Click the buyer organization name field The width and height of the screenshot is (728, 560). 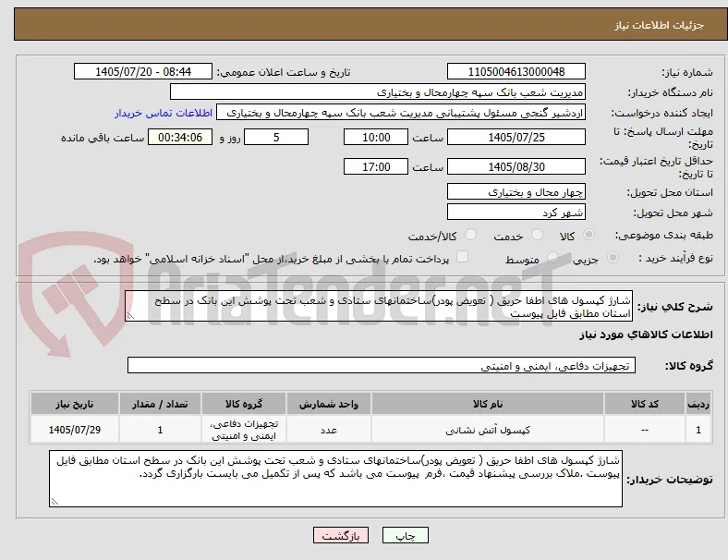click(378, 91)
